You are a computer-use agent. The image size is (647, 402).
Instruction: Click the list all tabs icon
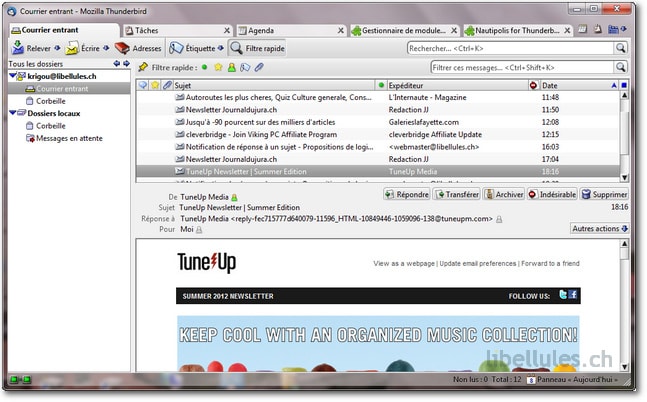[x=618, y=29]
